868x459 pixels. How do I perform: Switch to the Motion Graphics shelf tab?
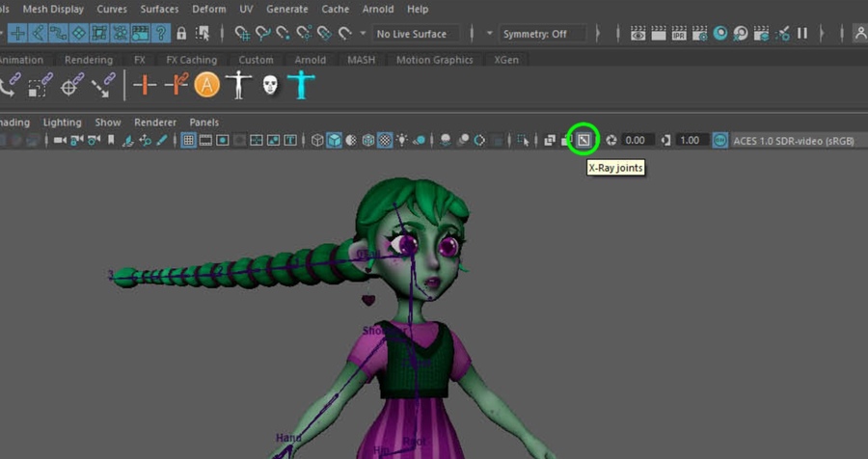[434, 60]
